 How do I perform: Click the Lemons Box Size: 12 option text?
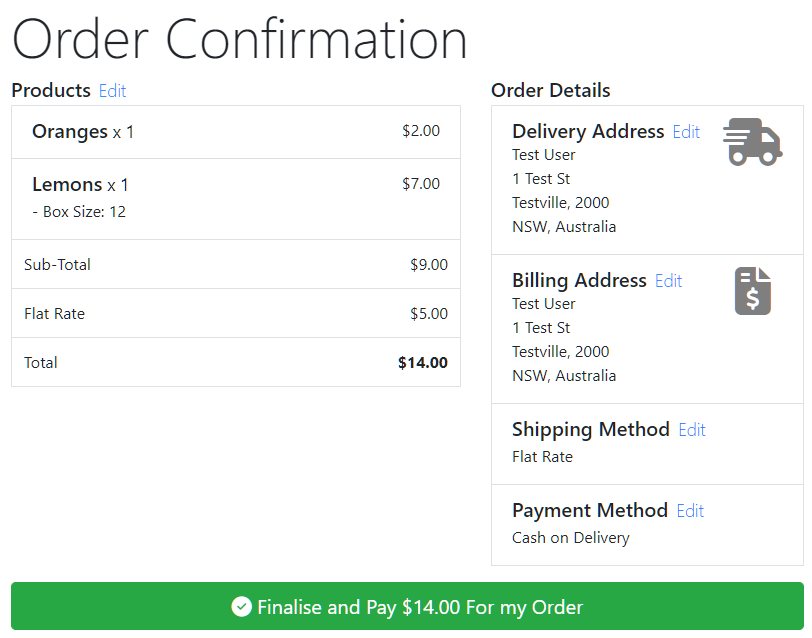79,212
